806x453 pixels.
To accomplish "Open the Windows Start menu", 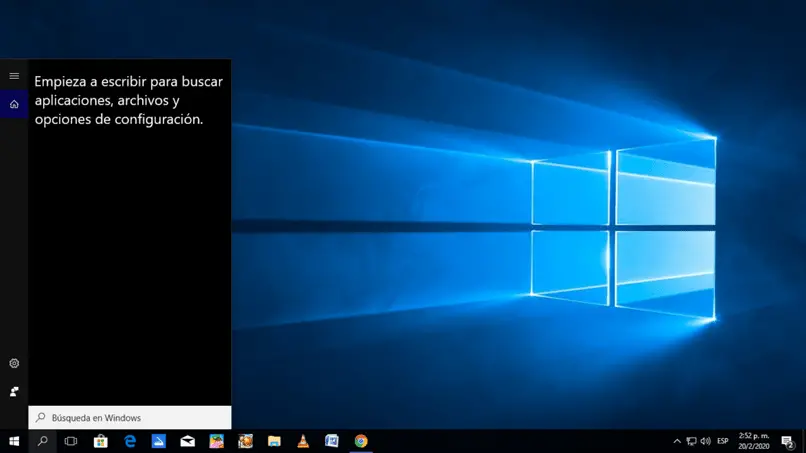I will pos(14,441).
